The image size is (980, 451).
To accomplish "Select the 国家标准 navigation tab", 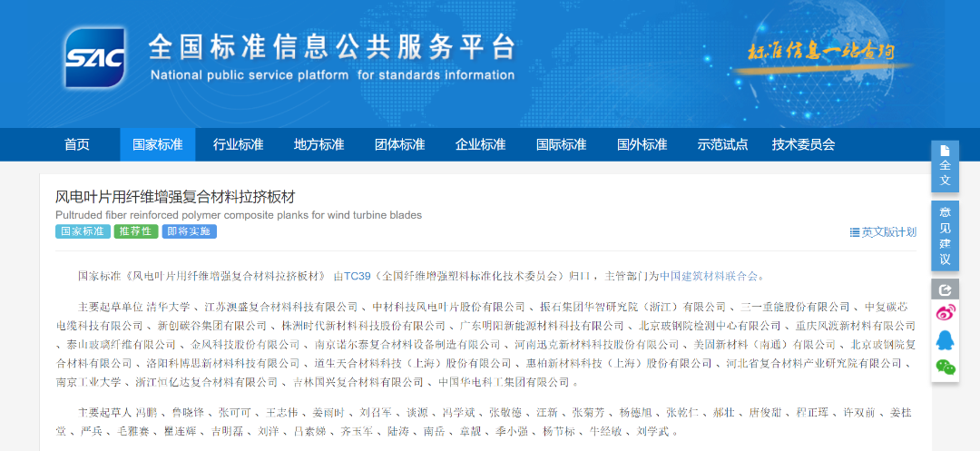I will tap(158, 145).
